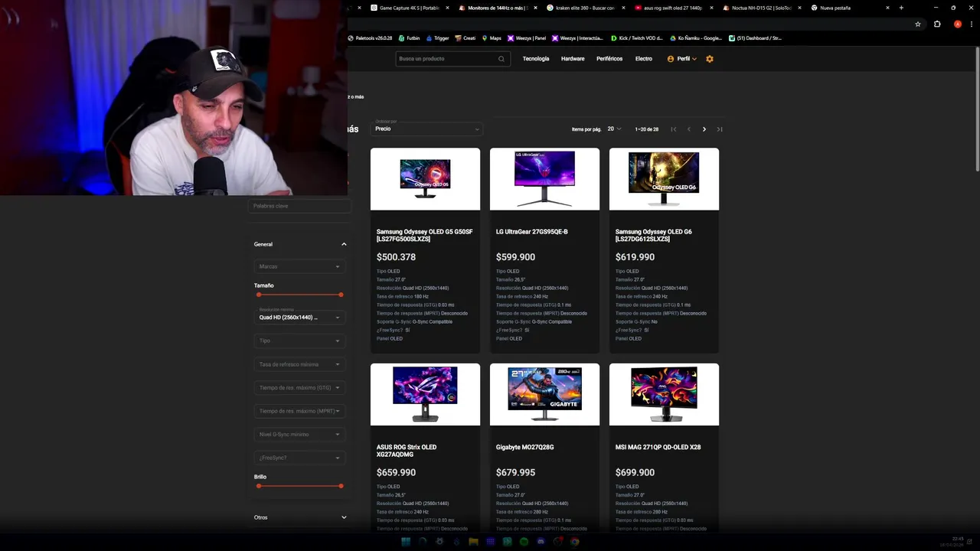
Task: Click the Brillo slider right handle
Action: pos(341,486)
